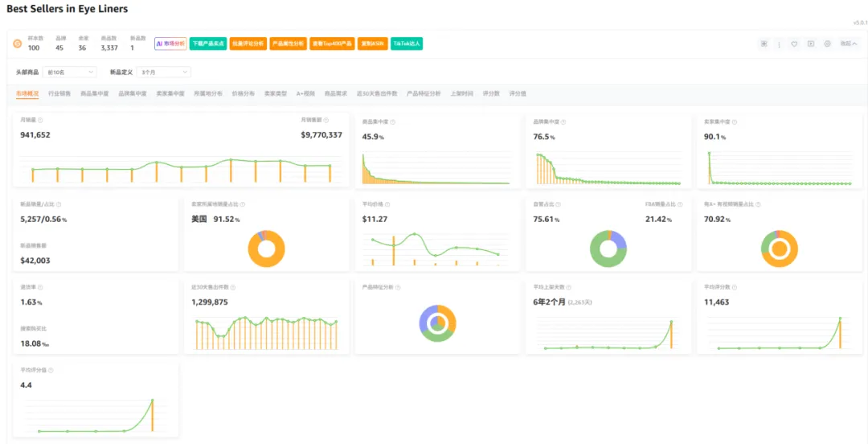Click the 新品销售额 $42,003 value

tap(35, 260)
